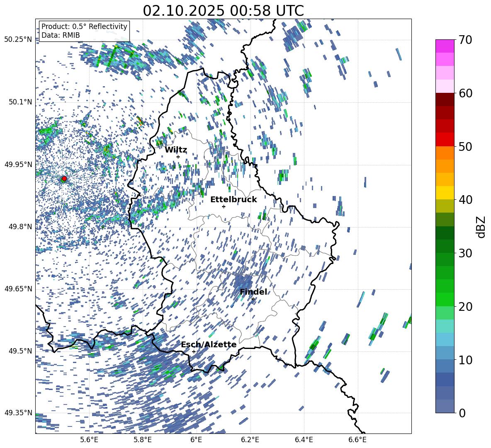Click the 10 label on colorbar
Screen dimensions: 491x448
pyautogui.click(x=465, y=360)
